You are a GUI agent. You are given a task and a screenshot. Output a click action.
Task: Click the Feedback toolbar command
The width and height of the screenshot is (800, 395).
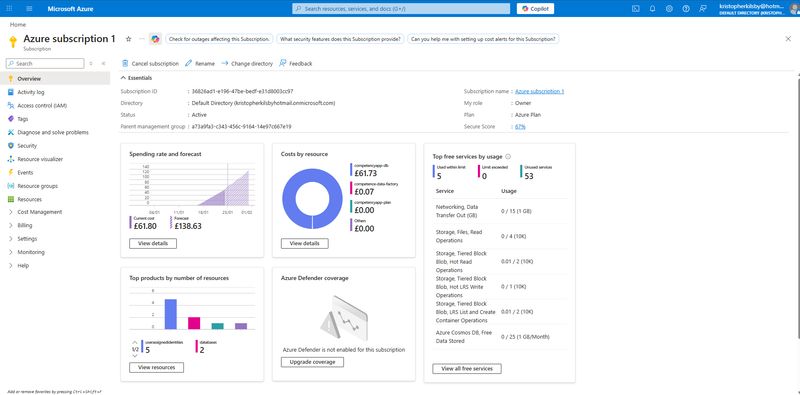tap(295, 63)
